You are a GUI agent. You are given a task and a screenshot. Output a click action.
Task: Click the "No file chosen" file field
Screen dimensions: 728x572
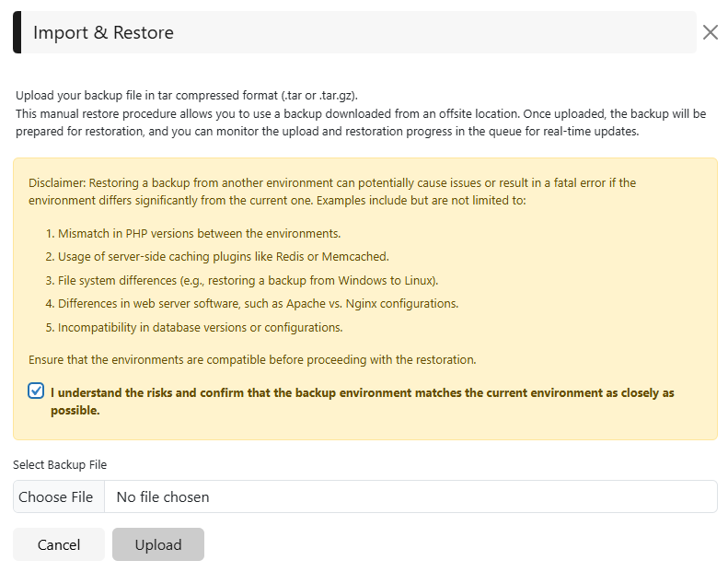[x=410, y=496]
